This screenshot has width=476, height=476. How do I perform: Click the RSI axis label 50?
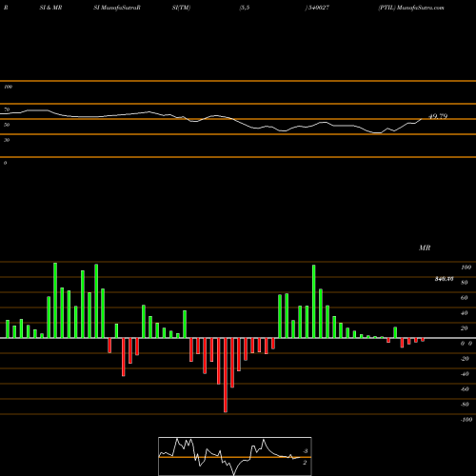point(7,125)
